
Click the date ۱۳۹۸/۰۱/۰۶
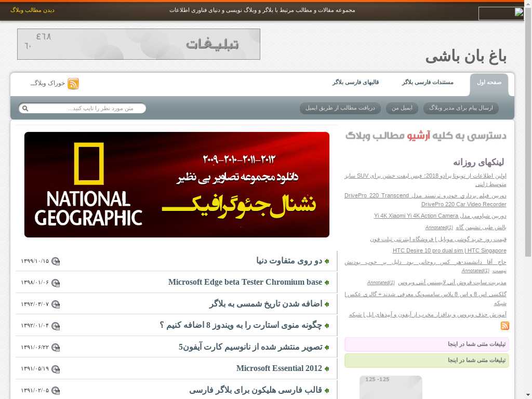35,283
